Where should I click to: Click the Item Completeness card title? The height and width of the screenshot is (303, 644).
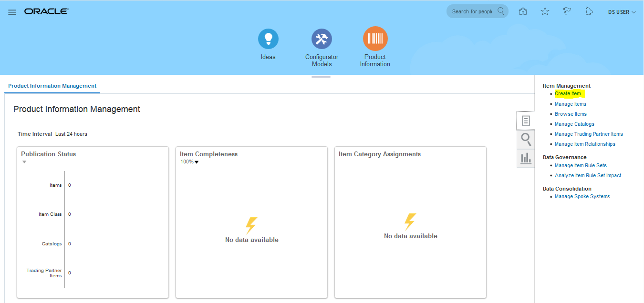[x=208, y=154]
